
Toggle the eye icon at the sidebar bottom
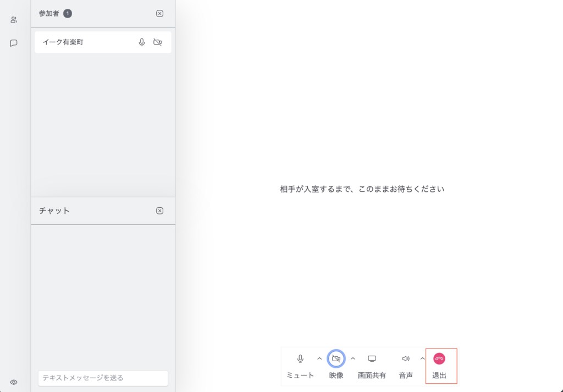14,382
